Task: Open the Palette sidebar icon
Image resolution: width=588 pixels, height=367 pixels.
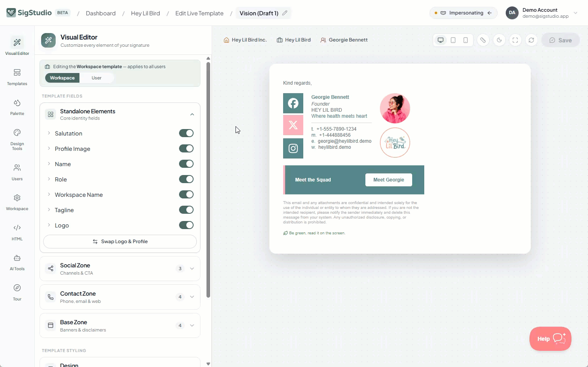Action: click(17, 107)
